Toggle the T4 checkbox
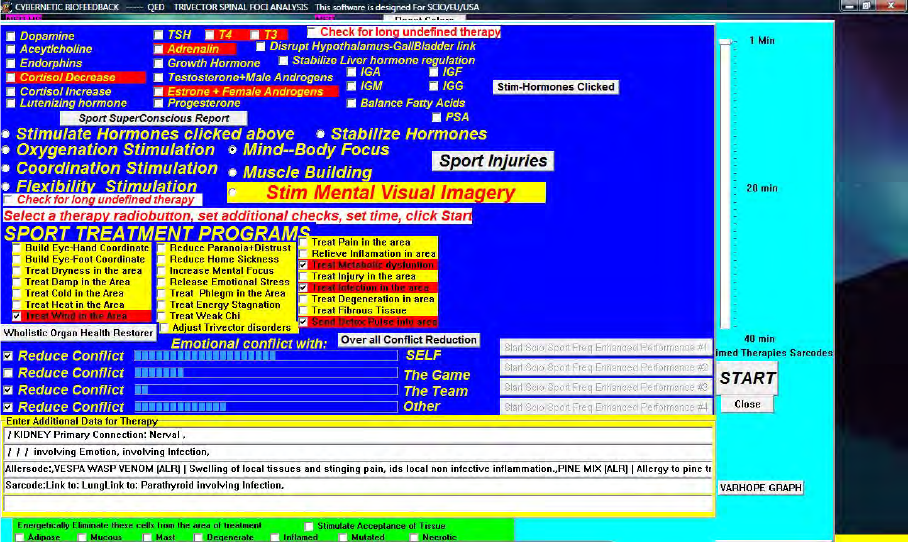The width and height of the screenshot is (908, 542). point(210,35)
